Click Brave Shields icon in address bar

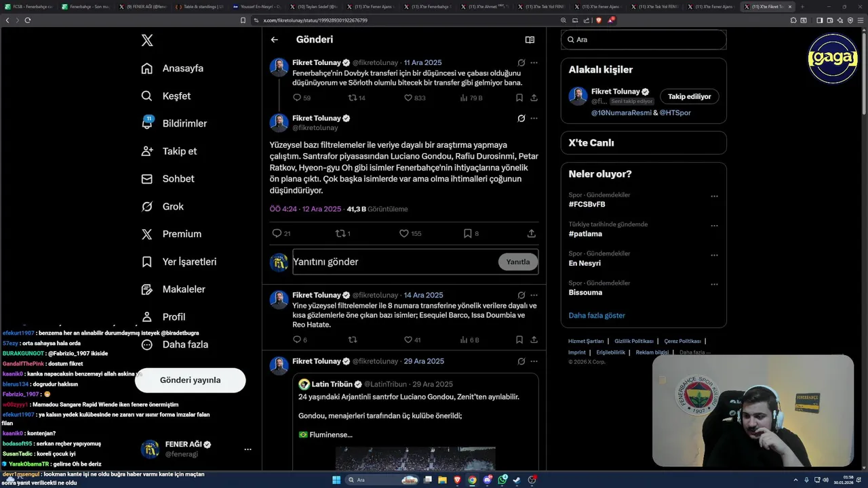pos(598,20)
